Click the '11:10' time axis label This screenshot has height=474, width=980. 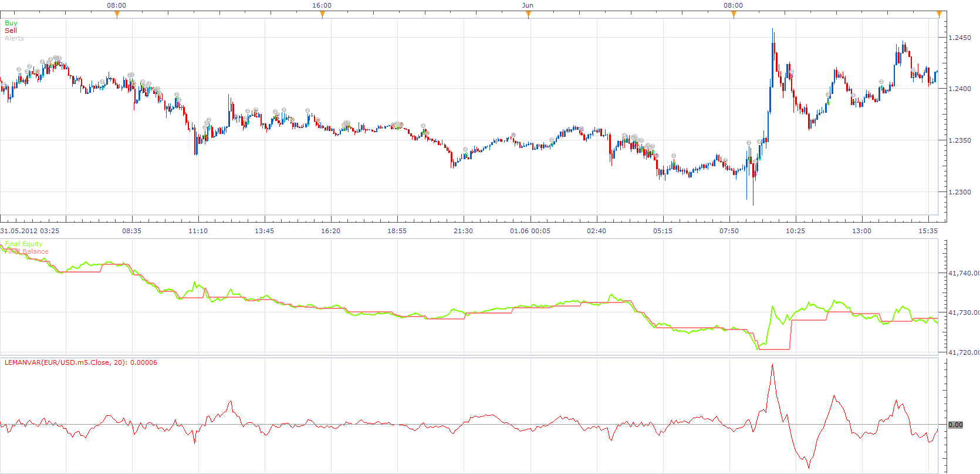point(198,231)
